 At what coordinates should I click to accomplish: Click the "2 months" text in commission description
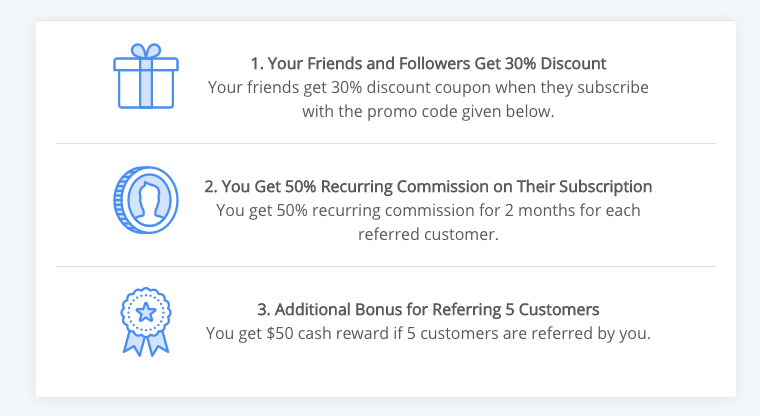click(x=511, y=210)
